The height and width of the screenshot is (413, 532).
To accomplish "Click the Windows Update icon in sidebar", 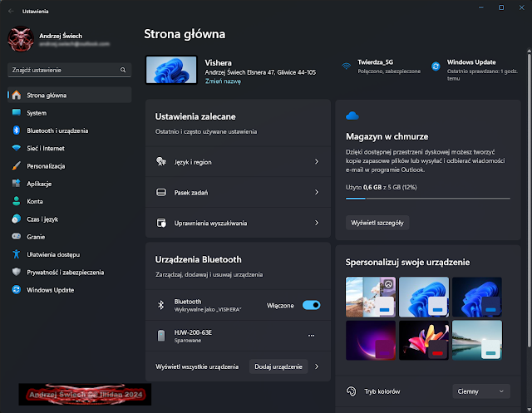I will pos(17,289).
